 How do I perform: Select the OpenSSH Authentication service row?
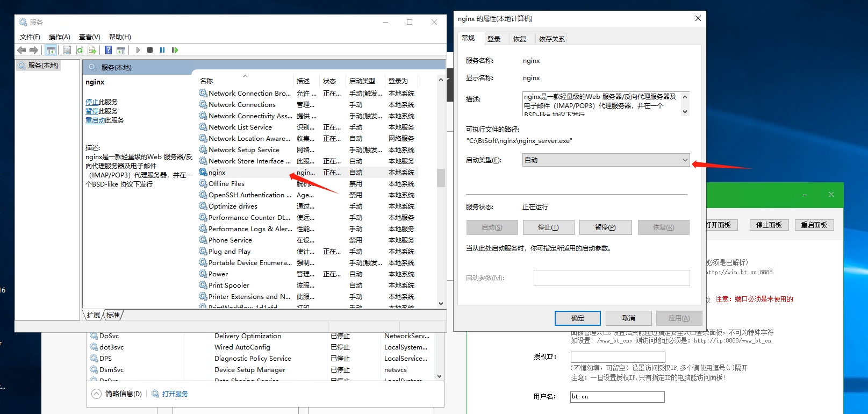pos(307,195)
